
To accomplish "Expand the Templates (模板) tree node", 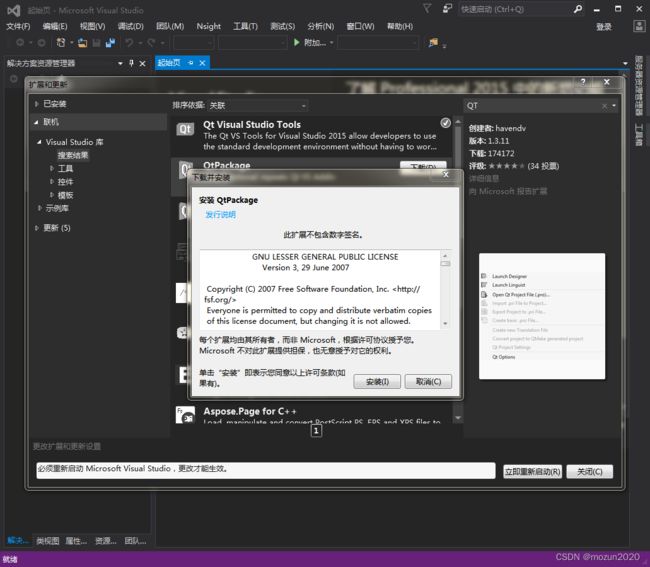I will 51,195.
